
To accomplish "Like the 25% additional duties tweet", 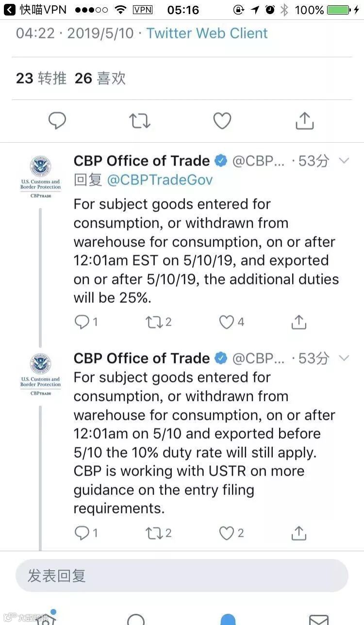I will click(227, 321).
